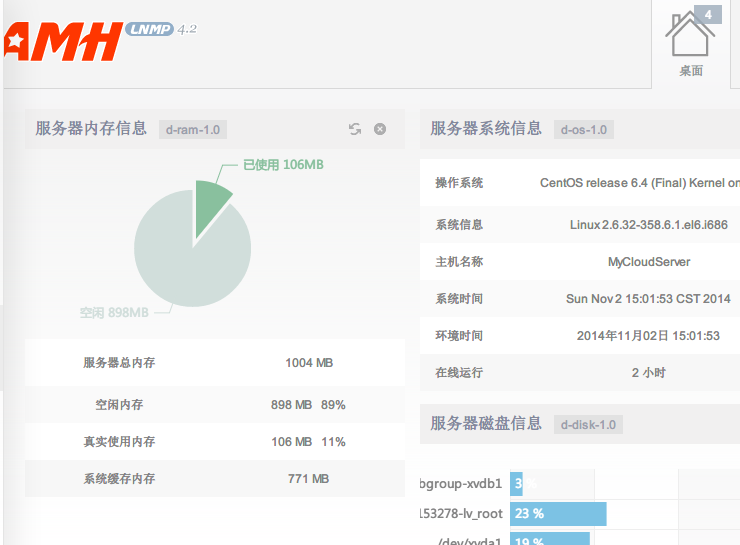Click the AMH logo
Image resolution: width=740 pixels, height=545 pixels.
(x=62, y=42)
